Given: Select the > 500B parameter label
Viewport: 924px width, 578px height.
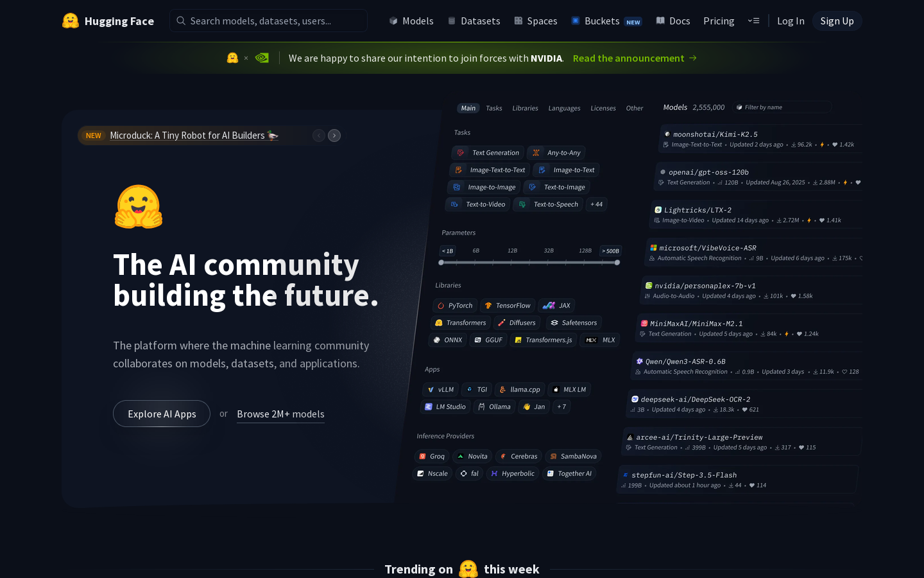Looking at the screenshot, I should tap(611, 251).
